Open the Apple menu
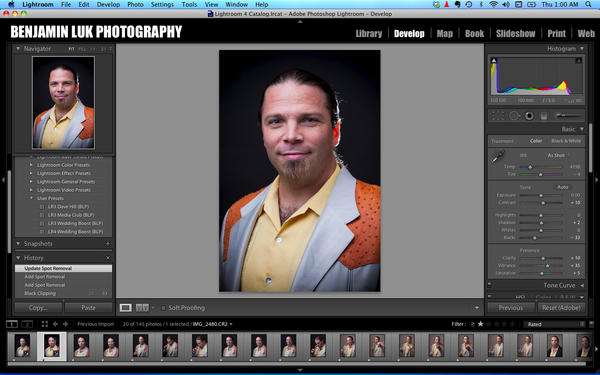 (11, 5)
